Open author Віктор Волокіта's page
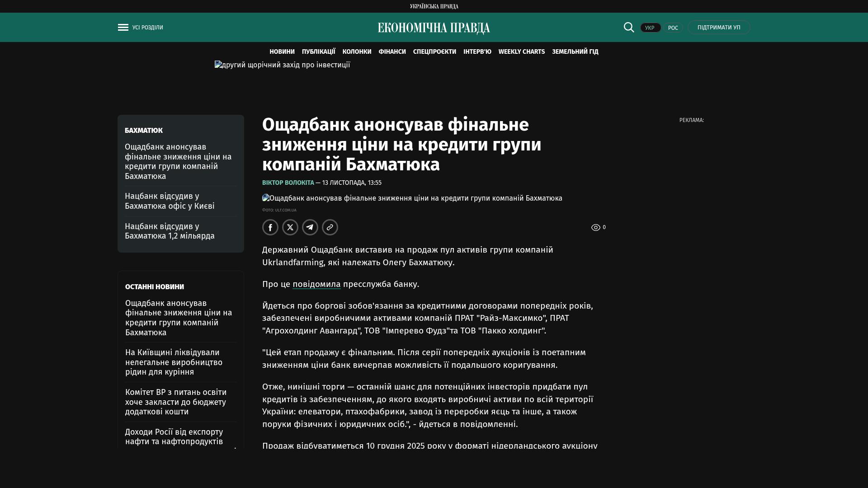This screenshot has width=868, height=488. tap(288, 183)
